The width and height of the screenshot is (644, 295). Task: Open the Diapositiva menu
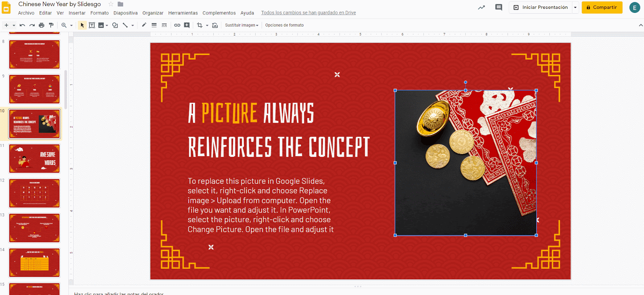tap(126, 13)
